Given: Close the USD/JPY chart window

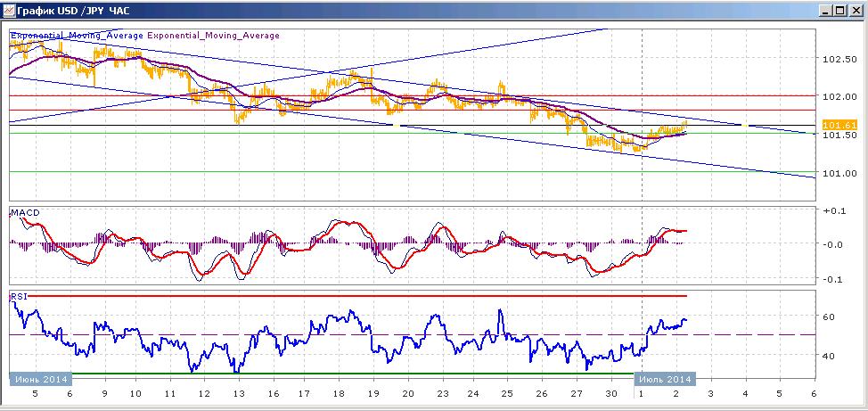Looking at the screenshot, I should [x=856, y=11].
